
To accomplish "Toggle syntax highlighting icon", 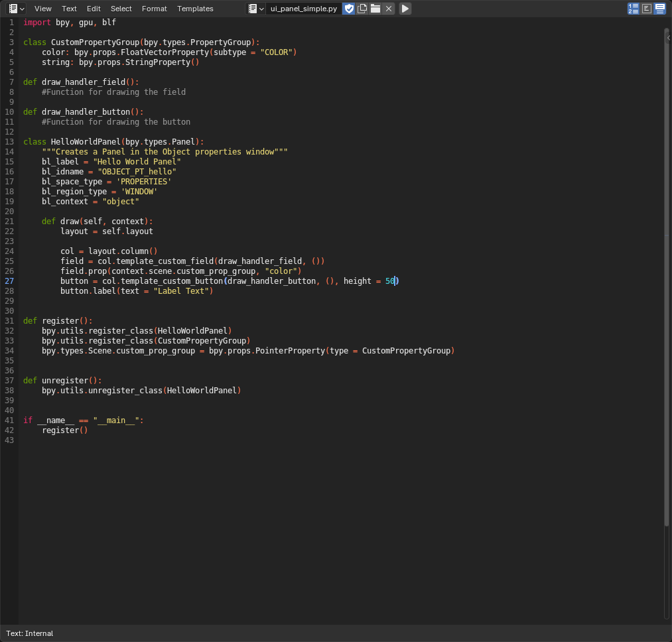I will 660,9.
